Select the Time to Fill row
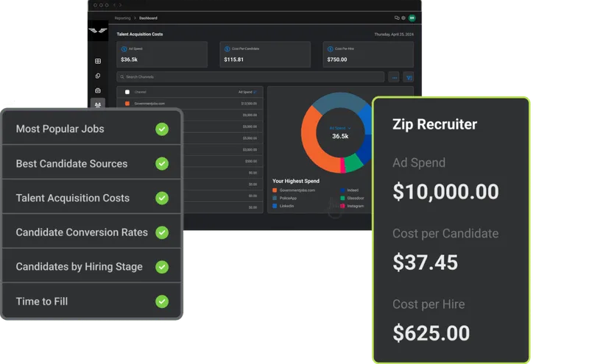 [91, 301]
